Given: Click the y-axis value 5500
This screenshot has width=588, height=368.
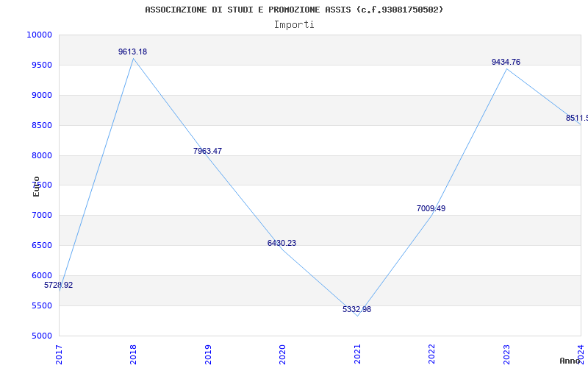Looking at the screenshot, I should click(x=41, y=305).
